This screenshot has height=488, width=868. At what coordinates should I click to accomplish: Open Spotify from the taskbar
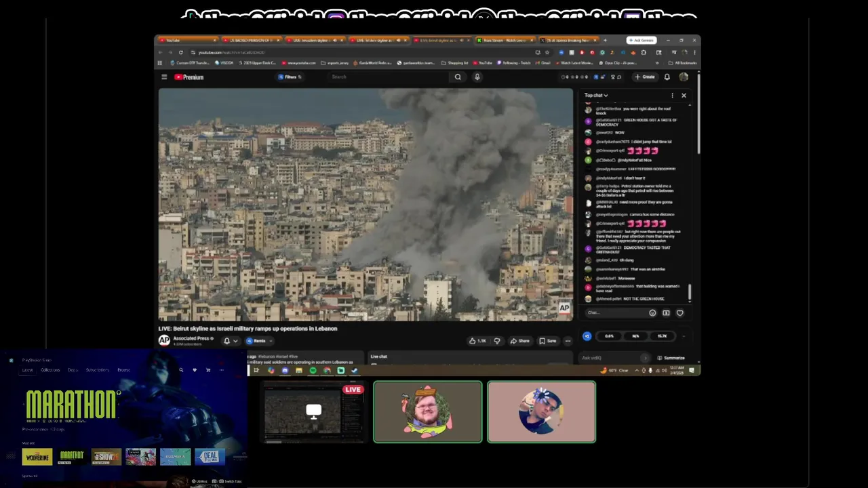pos(313,371)
